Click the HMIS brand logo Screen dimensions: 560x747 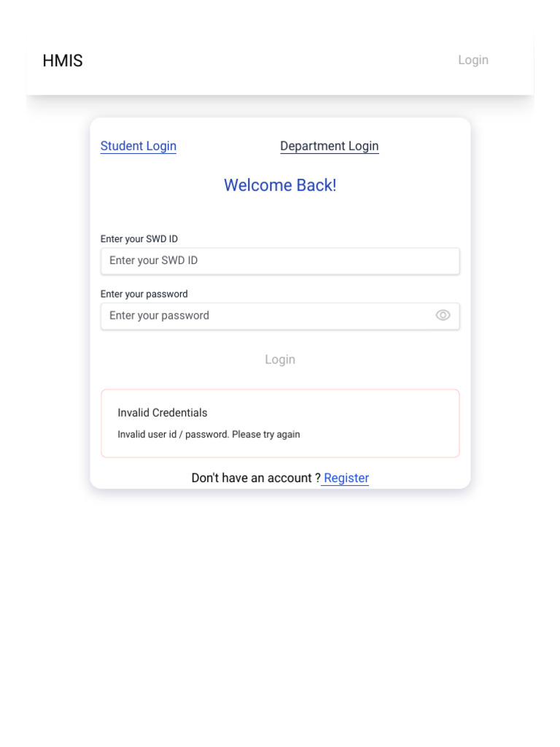coord(63,61)
